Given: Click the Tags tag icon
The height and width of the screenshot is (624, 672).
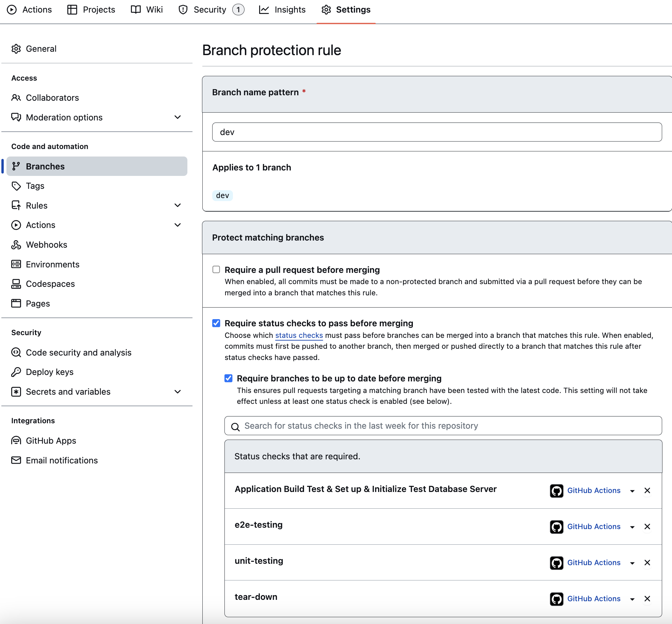Looking at the screenshot, I should pyautogui.click(x=16, y=186).
